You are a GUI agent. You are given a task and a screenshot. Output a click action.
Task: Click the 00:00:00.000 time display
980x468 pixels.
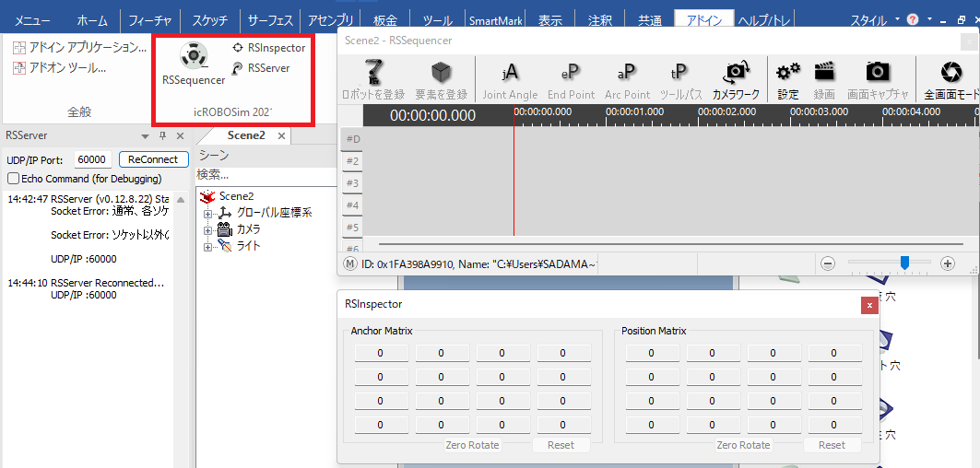click(x=432, y=115)
